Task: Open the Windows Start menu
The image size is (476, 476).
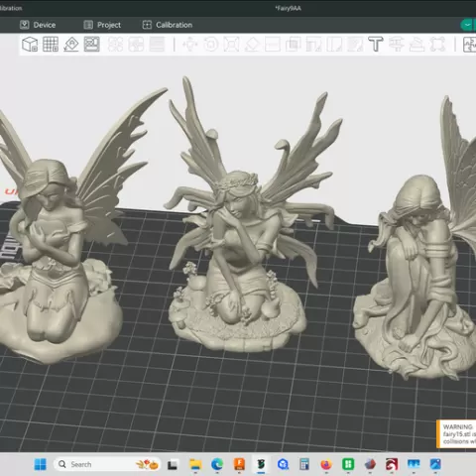Action: 41,464
